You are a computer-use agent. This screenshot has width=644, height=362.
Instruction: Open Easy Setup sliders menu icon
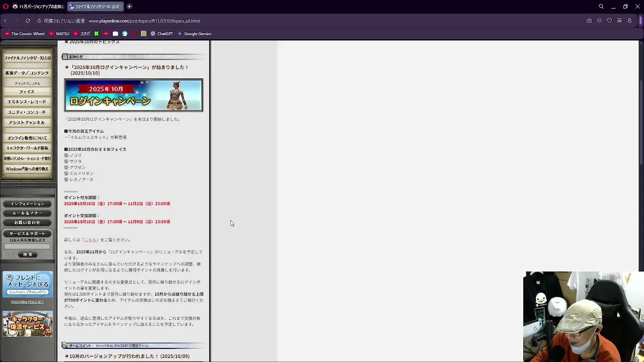(619, 21)
